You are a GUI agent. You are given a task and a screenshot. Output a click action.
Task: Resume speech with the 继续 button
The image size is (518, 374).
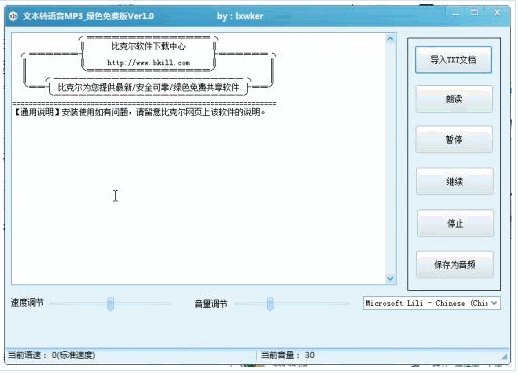point(455,181)
